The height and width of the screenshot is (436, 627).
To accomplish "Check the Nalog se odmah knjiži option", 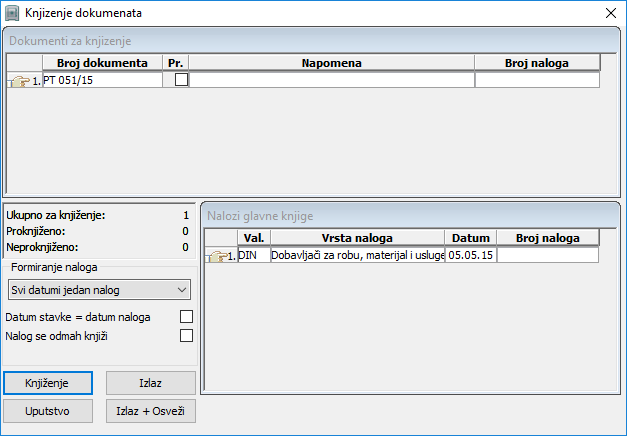I will [x=184, y=336].
